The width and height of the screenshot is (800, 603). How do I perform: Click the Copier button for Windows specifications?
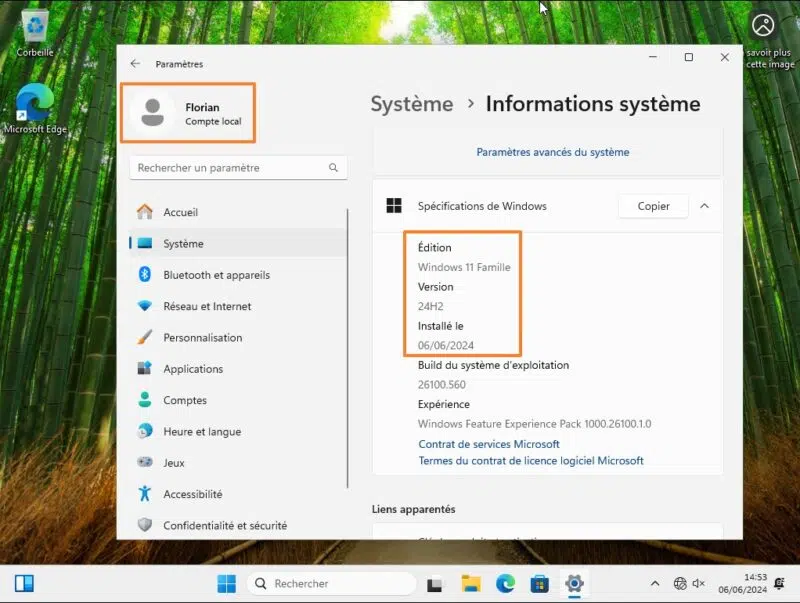click(653, 206)
